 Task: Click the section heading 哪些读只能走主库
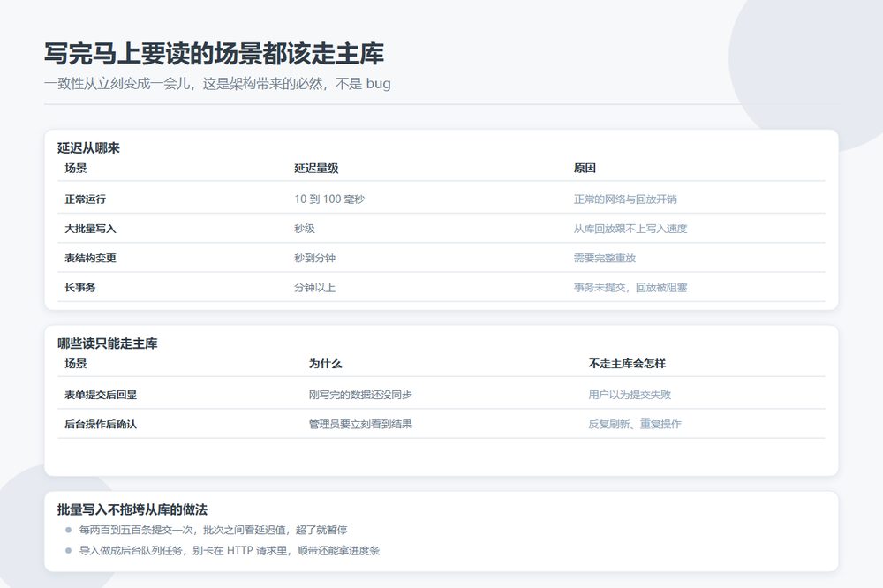tap(107, 343)
